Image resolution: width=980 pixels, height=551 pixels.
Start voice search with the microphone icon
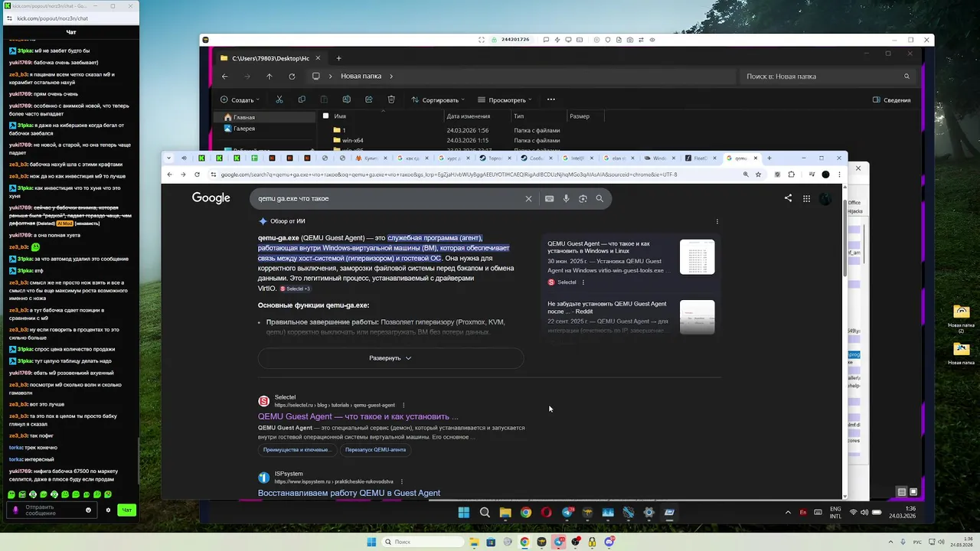[566, 198]
